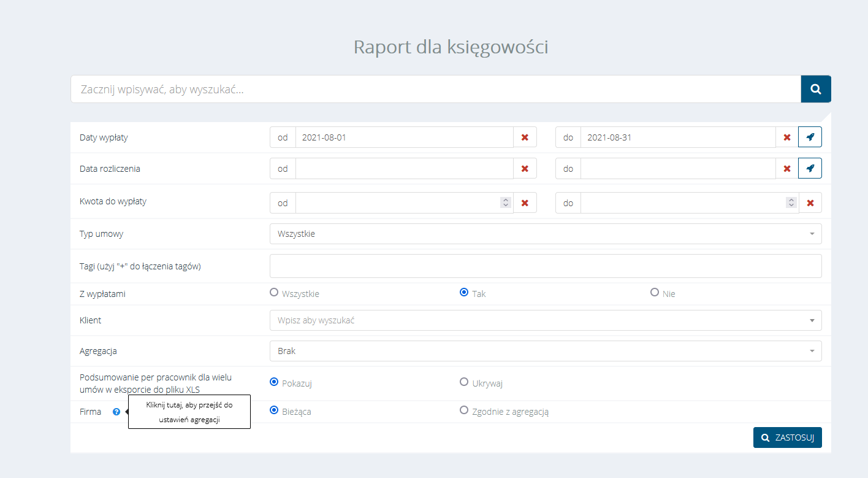Select 'Zgodnie z agregacją' for Firma

tap(464, 411)
